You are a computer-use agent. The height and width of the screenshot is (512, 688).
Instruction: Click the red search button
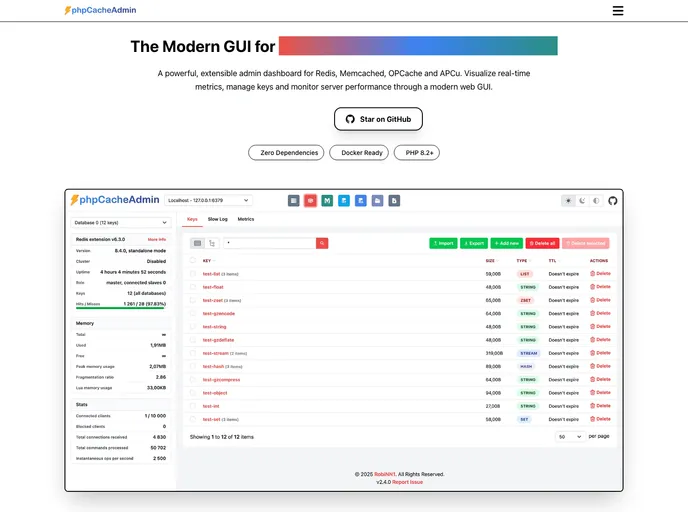coord(322,243)
